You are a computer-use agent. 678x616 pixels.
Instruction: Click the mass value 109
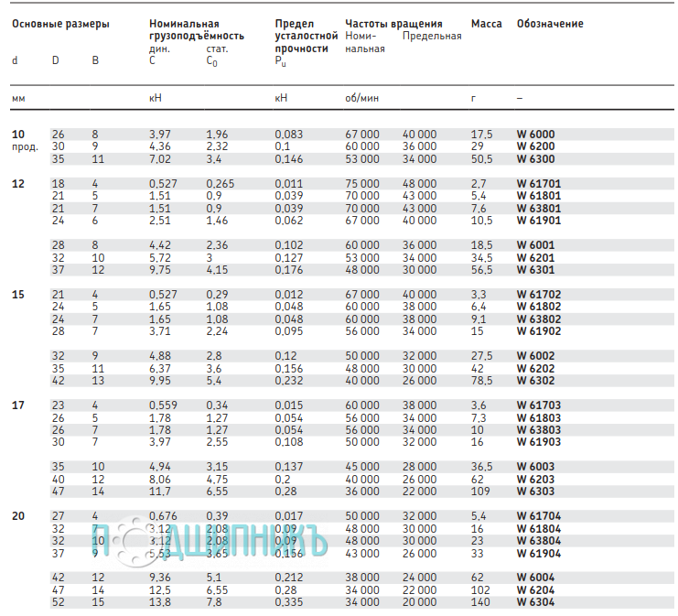point(480,492)
